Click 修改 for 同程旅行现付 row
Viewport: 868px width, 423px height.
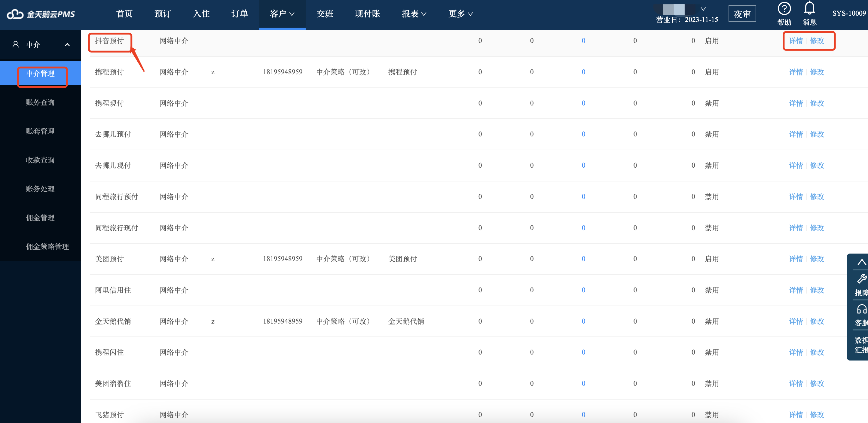tap(817, 228)
